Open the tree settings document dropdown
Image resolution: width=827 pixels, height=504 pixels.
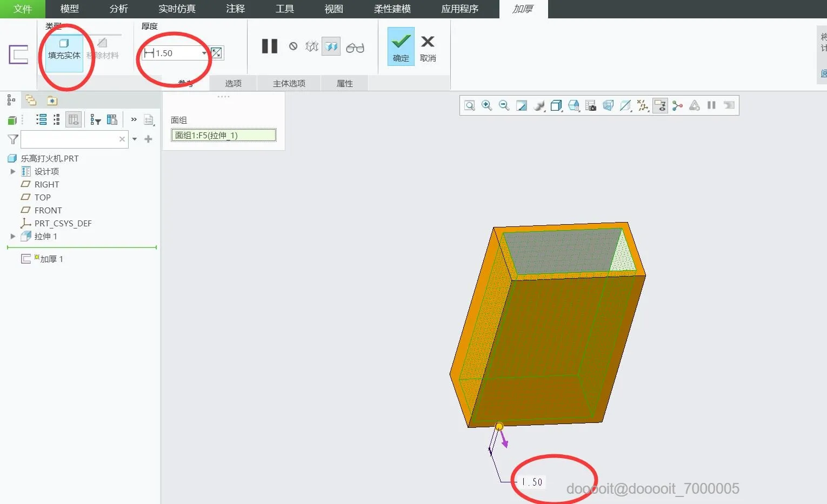150,120
